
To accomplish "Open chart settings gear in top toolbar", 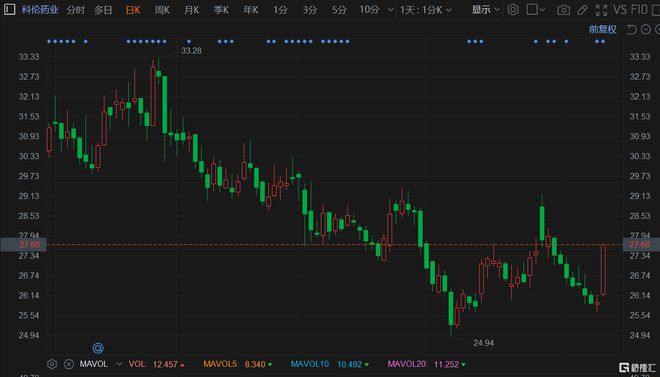I will pyautogui.click(x=513, y=10).
